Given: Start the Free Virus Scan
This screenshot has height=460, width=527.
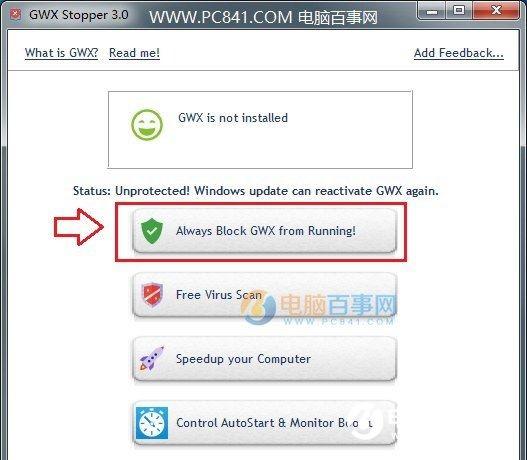Looking at the screenshot, I should pos(265,295).
